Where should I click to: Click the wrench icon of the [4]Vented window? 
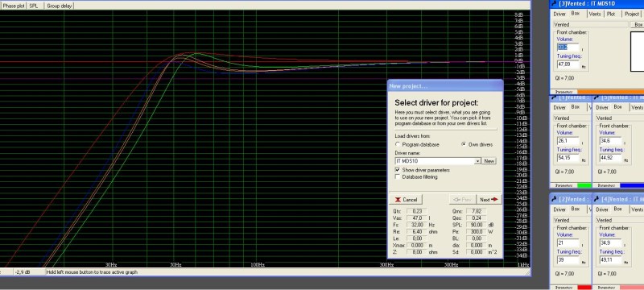(x=597, y=199)
